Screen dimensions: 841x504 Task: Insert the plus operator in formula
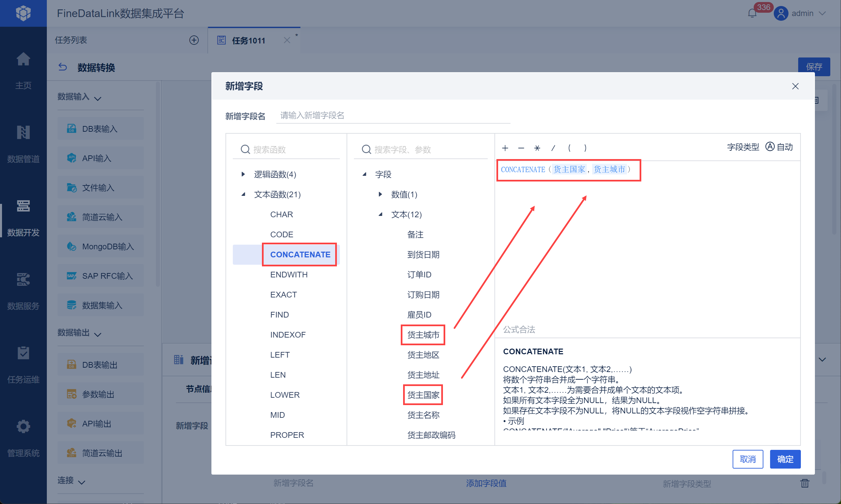tap(505, 148)
